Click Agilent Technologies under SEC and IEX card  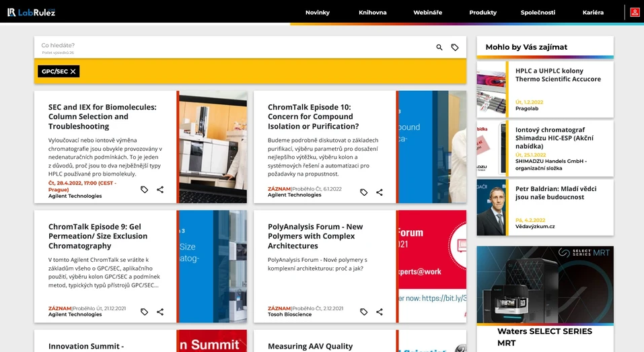75,196
